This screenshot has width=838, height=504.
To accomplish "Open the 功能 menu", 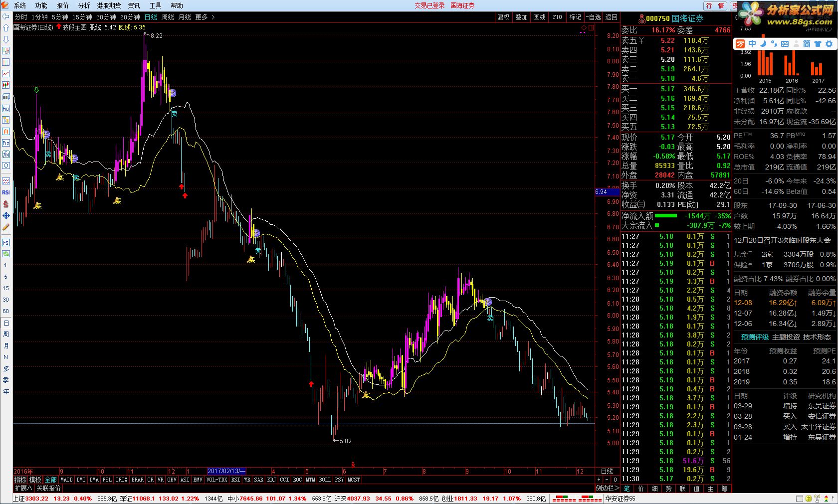I will pos(41,5).
